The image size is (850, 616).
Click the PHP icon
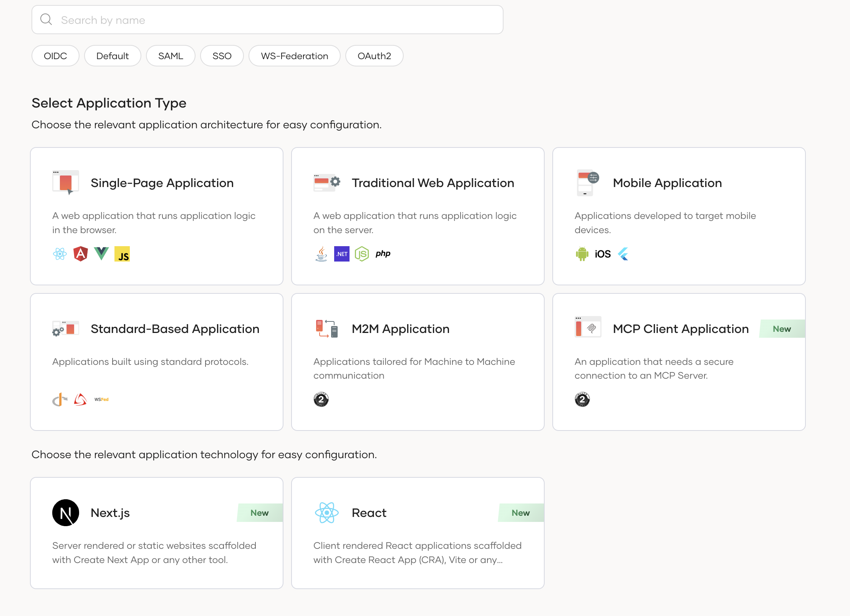tap(383, 254)
